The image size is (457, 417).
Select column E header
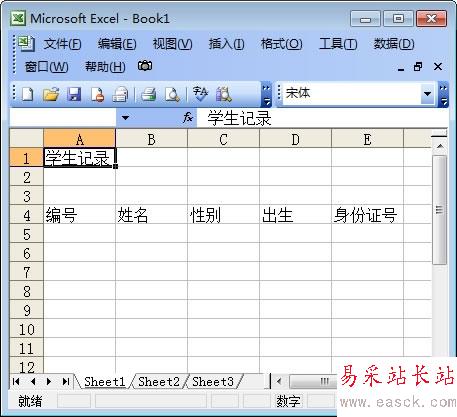(368, 139)
